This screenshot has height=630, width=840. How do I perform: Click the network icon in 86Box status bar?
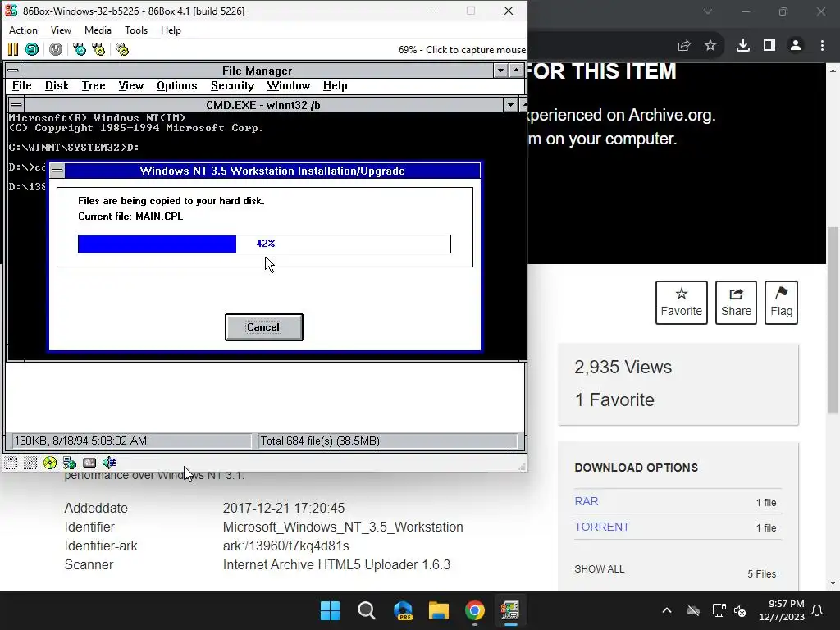(70, 463)
